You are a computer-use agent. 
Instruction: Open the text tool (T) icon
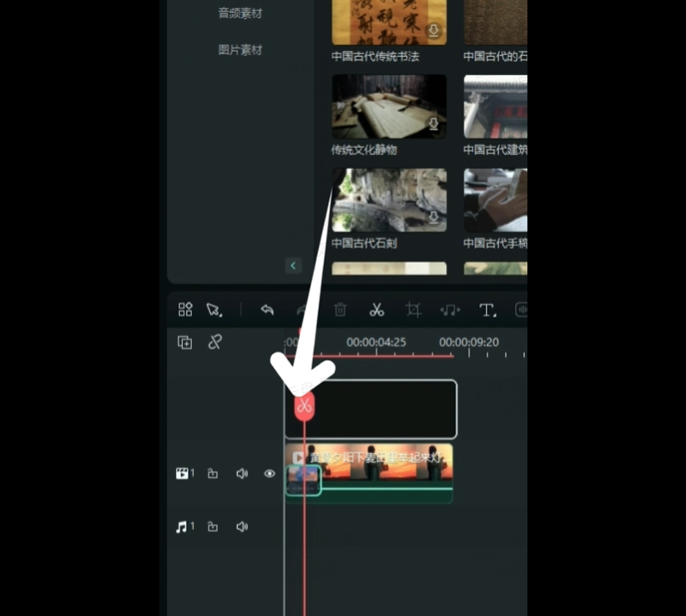[x=487, y=310]
